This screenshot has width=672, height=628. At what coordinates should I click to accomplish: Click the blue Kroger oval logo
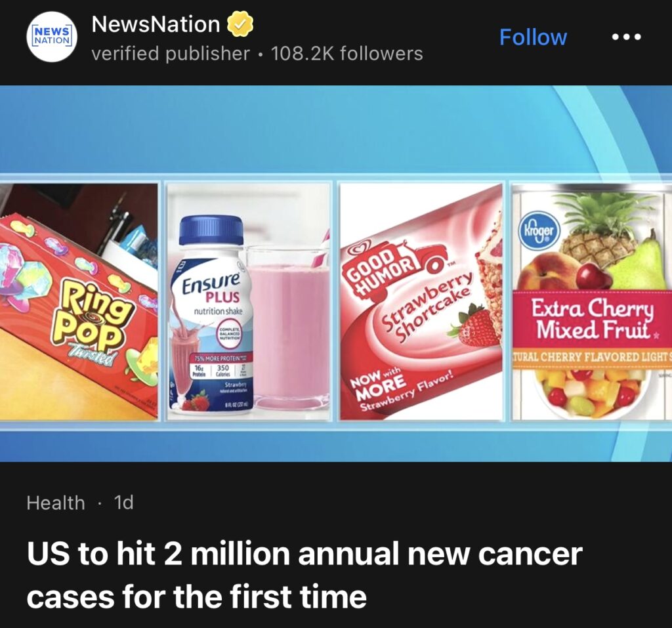click(x=538, y=232)
